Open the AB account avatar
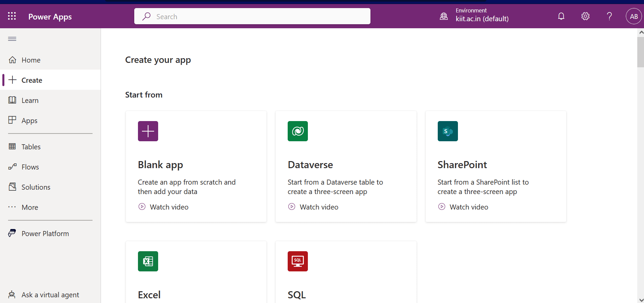 pos(634,16)
